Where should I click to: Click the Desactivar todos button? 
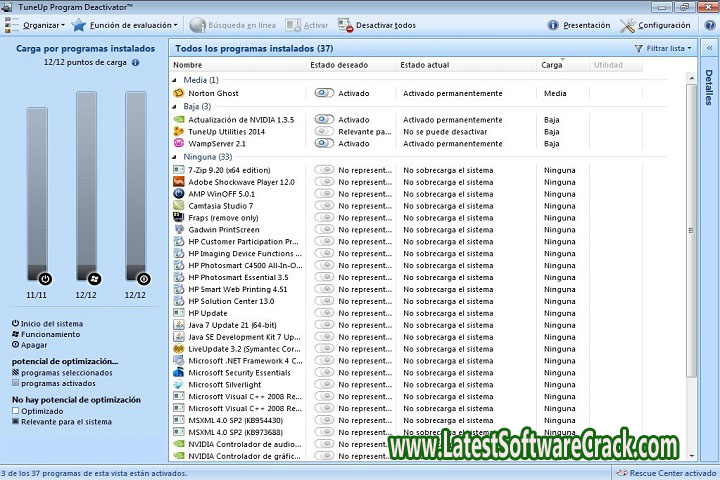point(377,25)
